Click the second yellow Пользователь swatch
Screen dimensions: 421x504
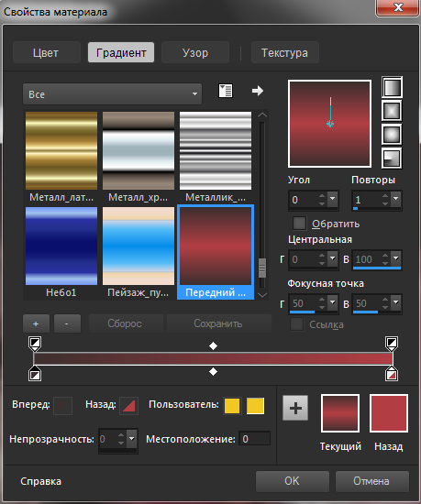[x=255, y=406]
